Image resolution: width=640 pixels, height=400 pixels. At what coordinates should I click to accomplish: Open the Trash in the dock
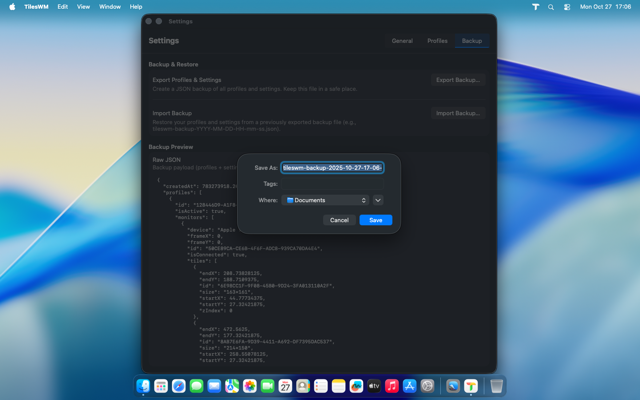[496, 386]
